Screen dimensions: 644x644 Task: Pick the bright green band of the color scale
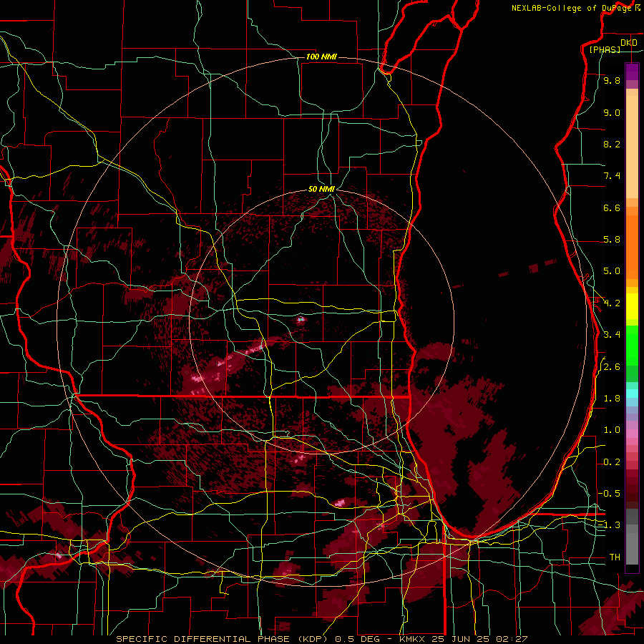click(x=632, y=345)
